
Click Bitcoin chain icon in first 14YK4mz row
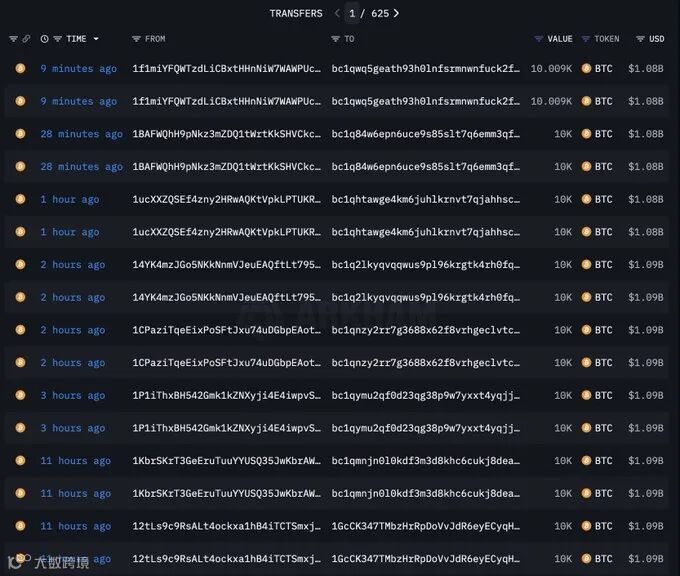tap(20, 264)
